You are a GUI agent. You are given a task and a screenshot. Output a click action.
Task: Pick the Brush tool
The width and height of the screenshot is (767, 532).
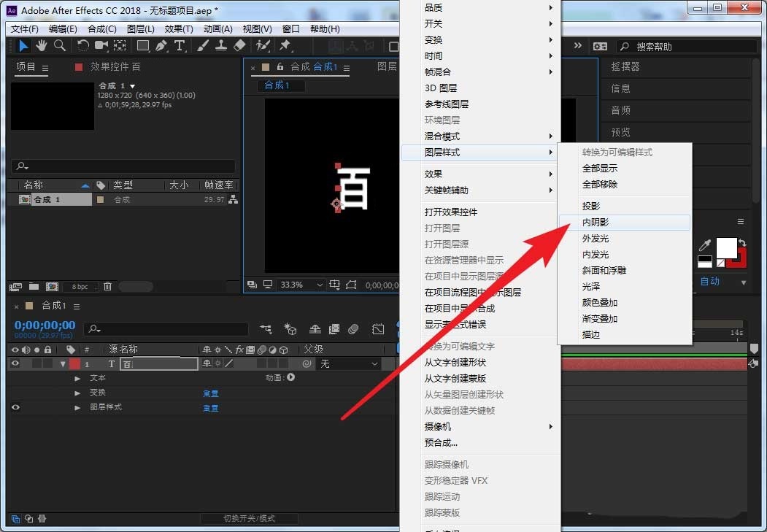coord(203,47)
